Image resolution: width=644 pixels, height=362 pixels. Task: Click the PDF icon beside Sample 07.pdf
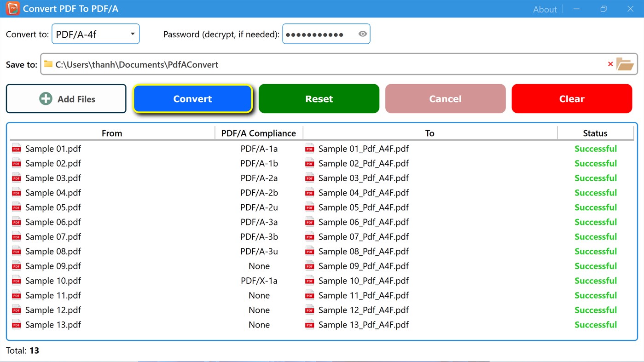tap(16, 236)
